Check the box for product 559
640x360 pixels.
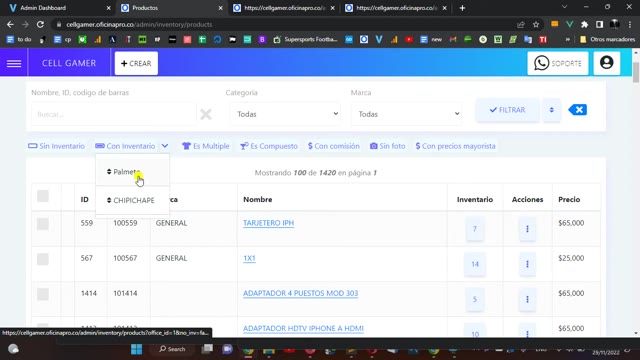(43, 224)
